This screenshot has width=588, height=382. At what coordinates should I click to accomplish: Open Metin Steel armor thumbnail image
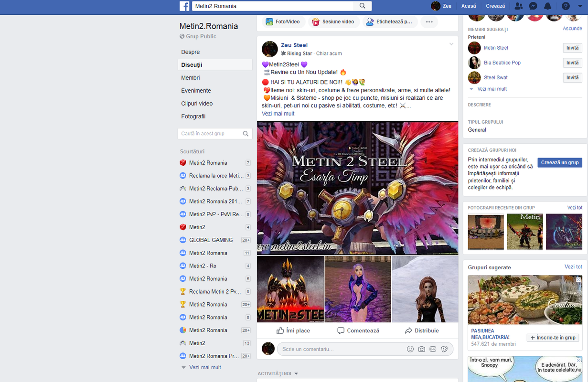290,289
